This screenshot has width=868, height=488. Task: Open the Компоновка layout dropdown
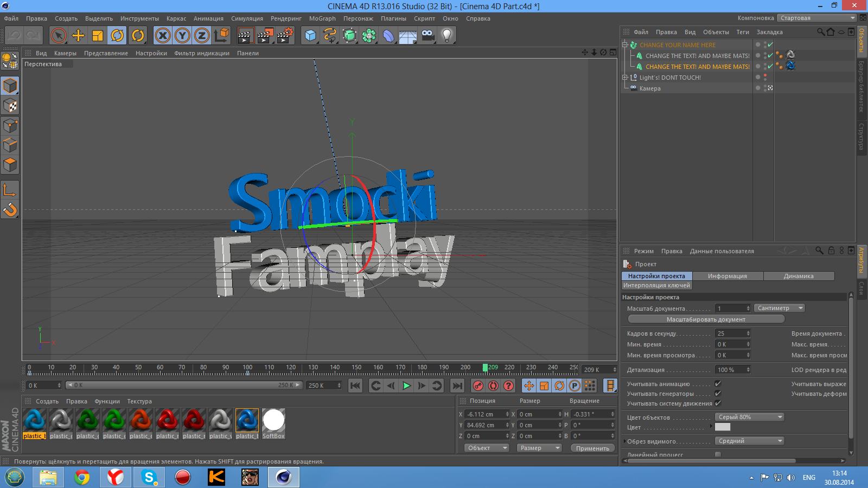click(817, 18)
